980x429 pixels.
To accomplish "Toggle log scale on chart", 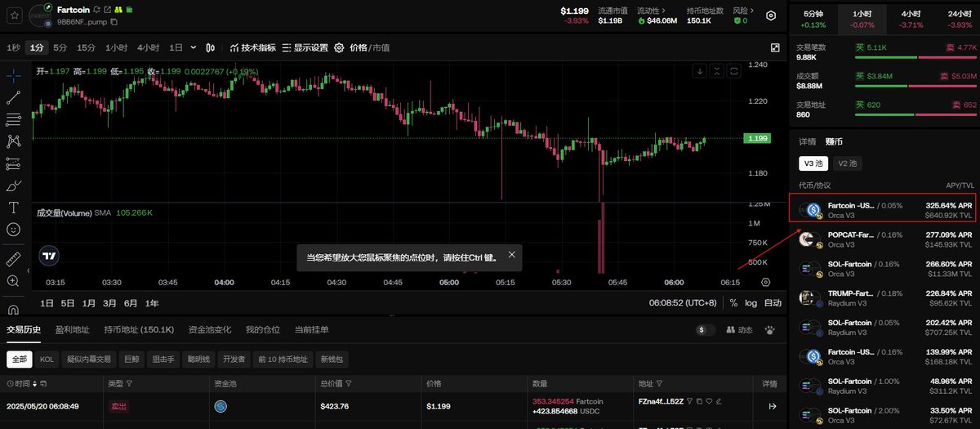I will click(x=751, y=303).
